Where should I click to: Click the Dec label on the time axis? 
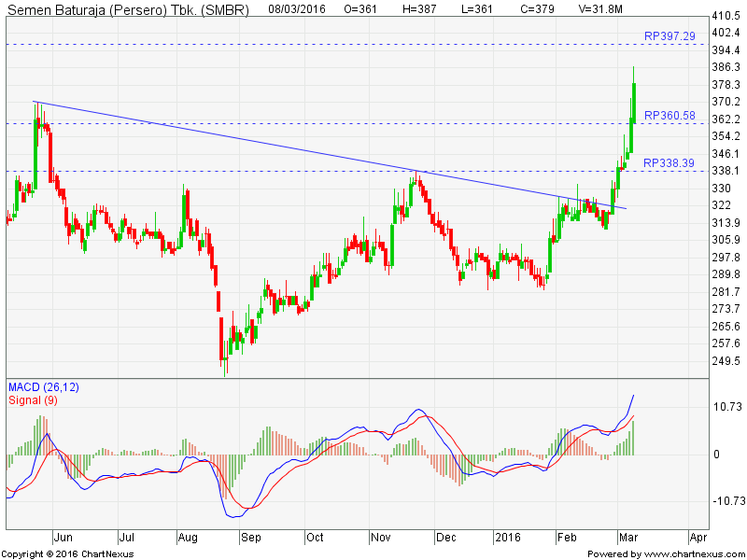(446, 539)
